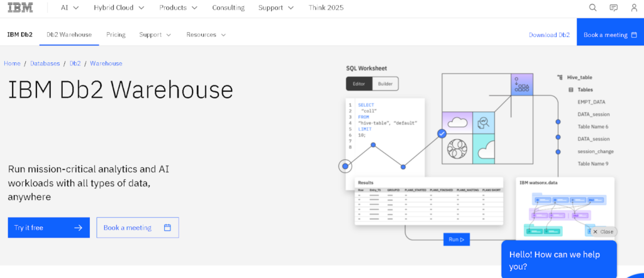
Task: Click the cloud icon on teal tile
Action: pos(485,150)
